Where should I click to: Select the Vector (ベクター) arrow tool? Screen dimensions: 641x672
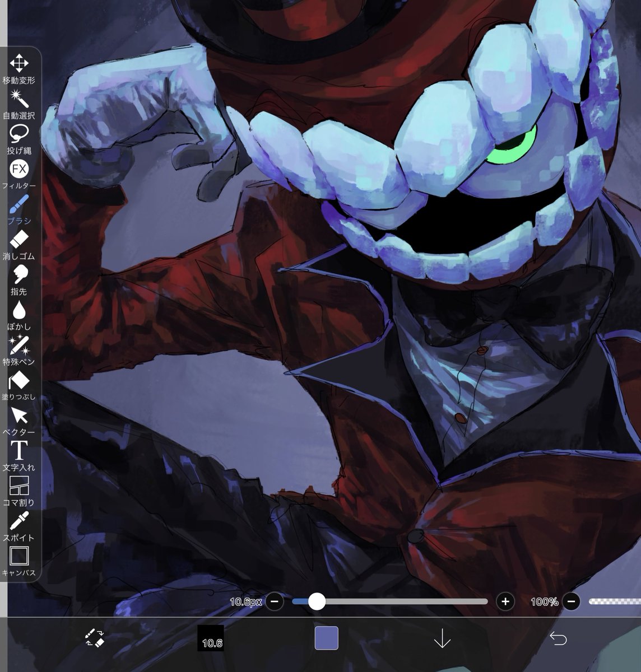coord(19,421)
